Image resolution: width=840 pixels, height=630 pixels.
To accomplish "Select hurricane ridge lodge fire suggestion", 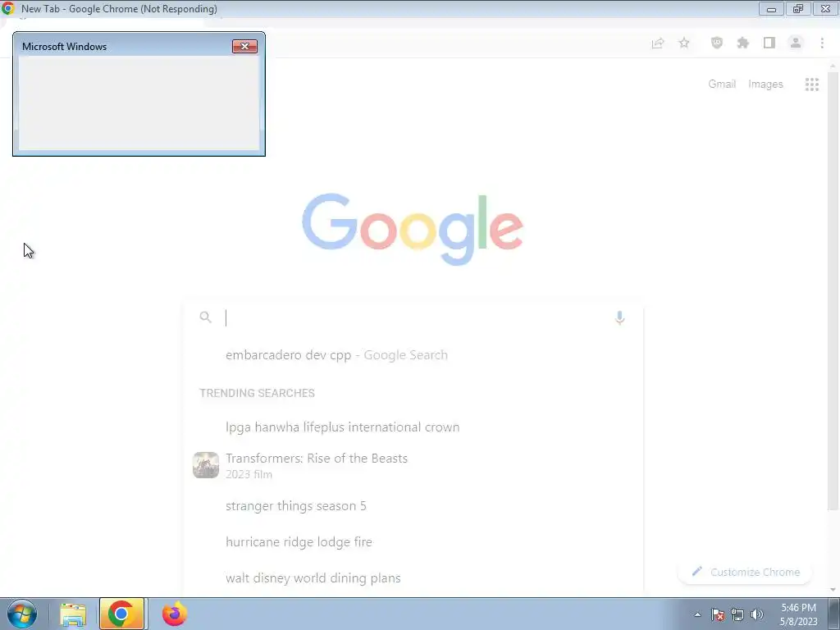I will tap(413, 541).
